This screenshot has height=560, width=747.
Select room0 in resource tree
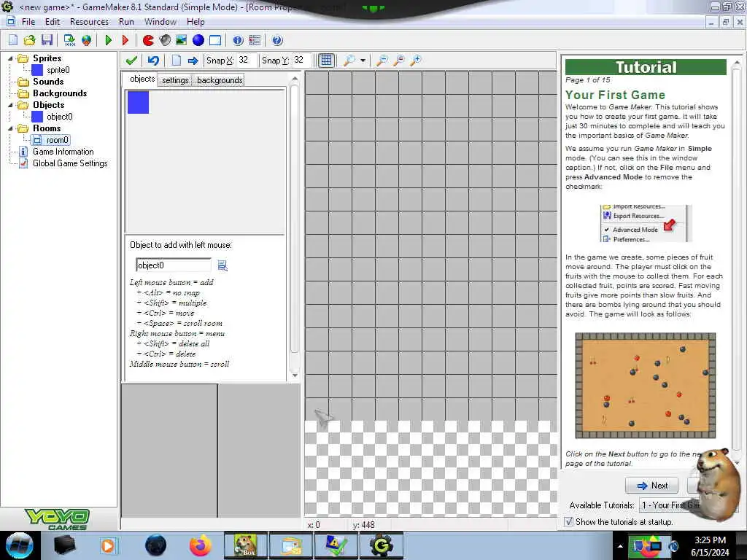click(57, 140)
